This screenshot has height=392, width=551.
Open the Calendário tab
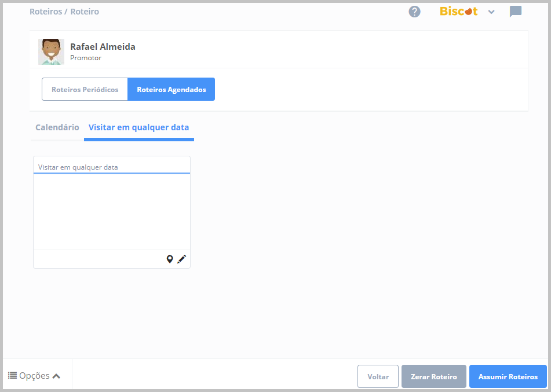(57, 127)
